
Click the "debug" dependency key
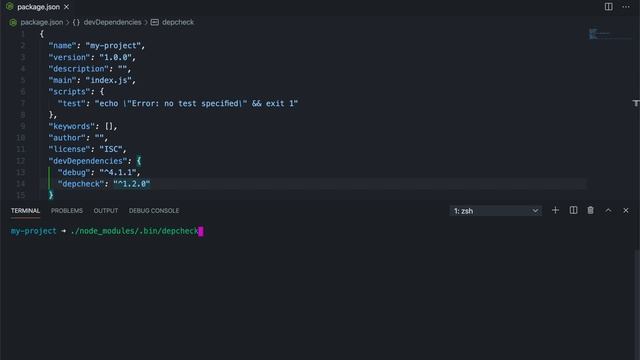coord(74,172)
